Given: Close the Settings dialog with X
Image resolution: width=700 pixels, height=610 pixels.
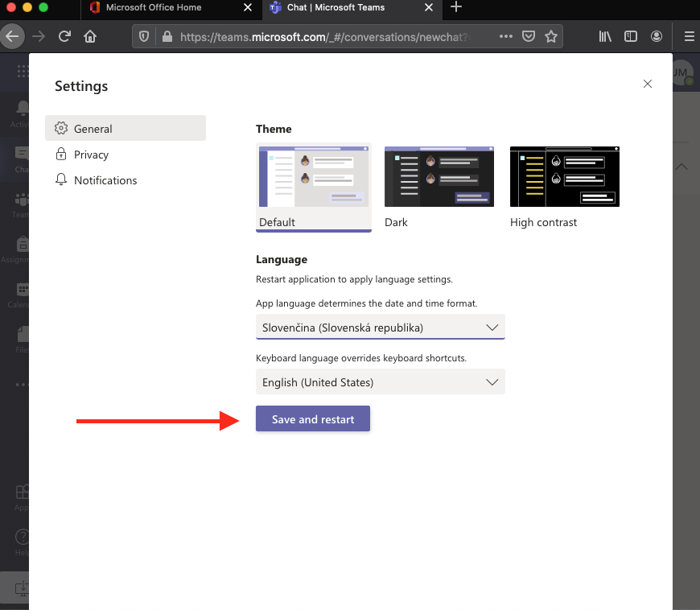Looking at the screenshot, I should [x=648, y=84].
